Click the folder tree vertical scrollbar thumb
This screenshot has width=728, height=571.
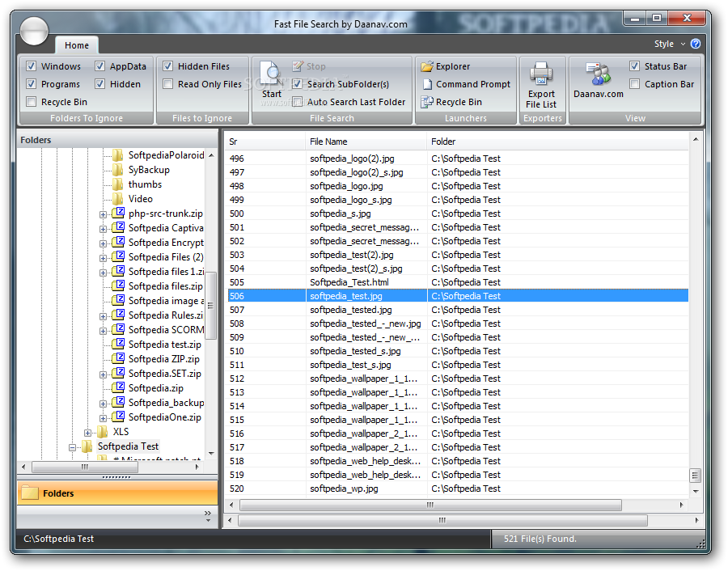[211, 306]
